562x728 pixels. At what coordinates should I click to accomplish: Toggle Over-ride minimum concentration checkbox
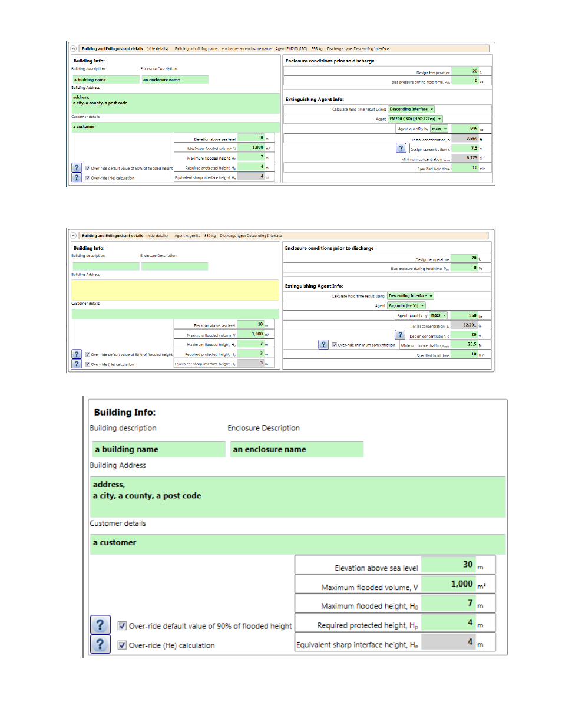[335, 345]
